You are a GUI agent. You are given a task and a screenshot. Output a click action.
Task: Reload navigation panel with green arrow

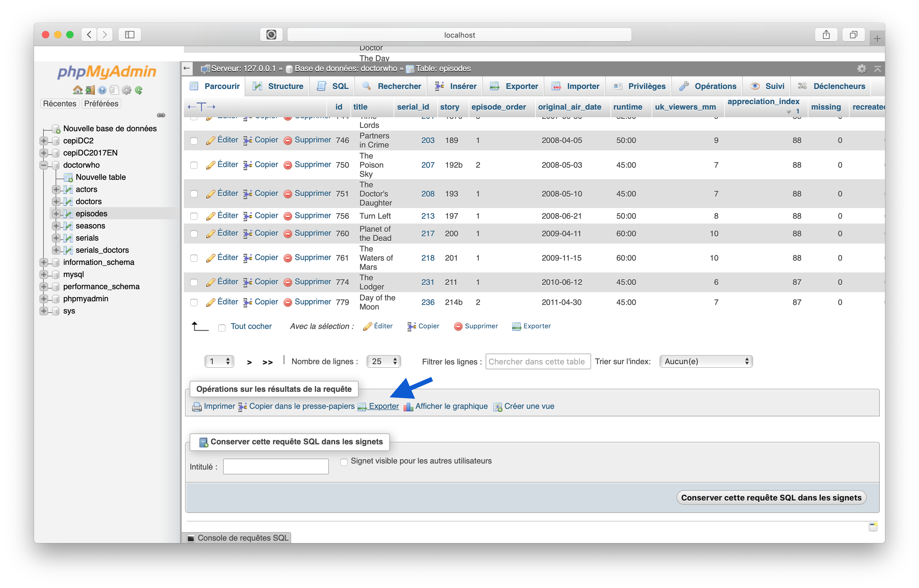tap(139, 90)
